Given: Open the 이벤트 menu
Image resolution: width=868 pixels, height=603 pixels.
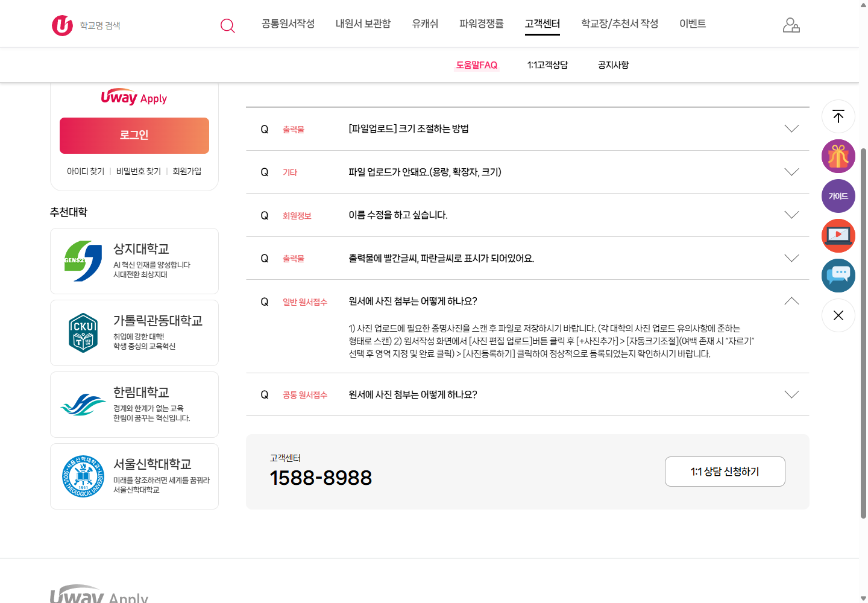Looking at the screenshot, I should pos(693,24).
